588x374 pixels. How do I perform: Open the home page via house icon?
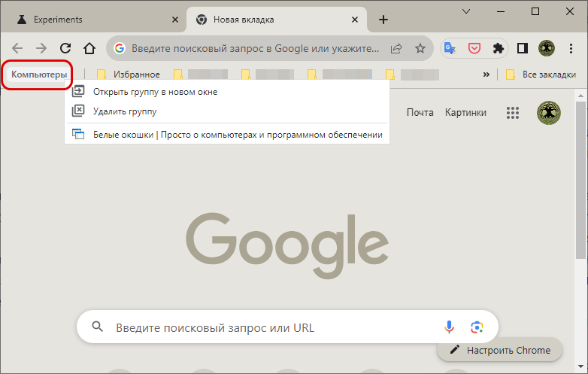coord(89,48)
